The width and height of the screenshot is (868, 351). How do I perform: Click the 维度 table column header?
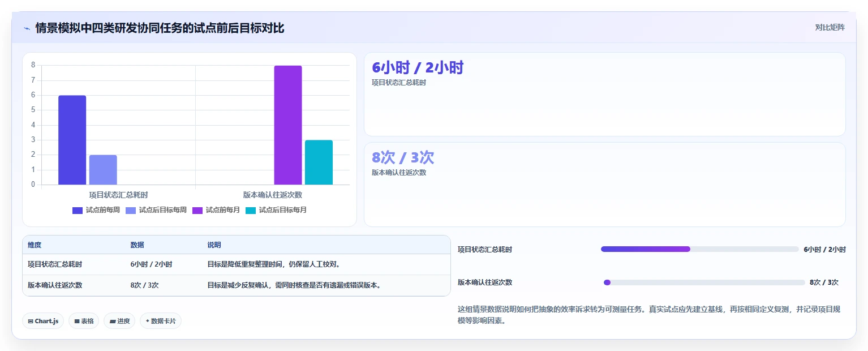[x=35, y=245]
